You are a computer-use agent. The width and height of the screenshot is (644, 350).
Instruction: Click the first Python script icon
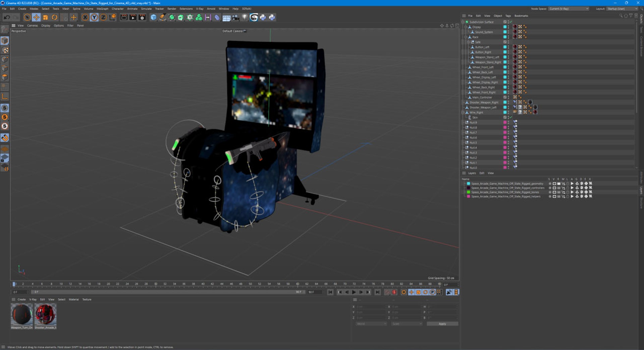[263, 17]
